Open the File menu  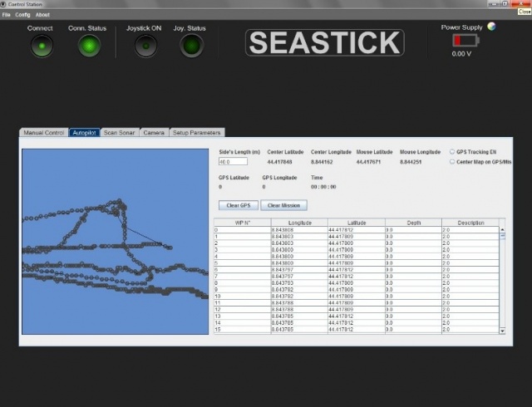click(x=6, y=15)
